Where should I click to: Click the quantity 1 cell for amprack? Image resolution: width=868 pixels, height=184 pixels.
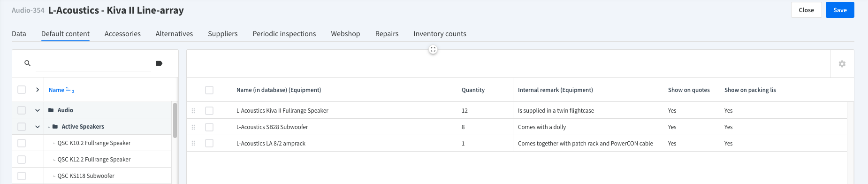pos(463,144)
